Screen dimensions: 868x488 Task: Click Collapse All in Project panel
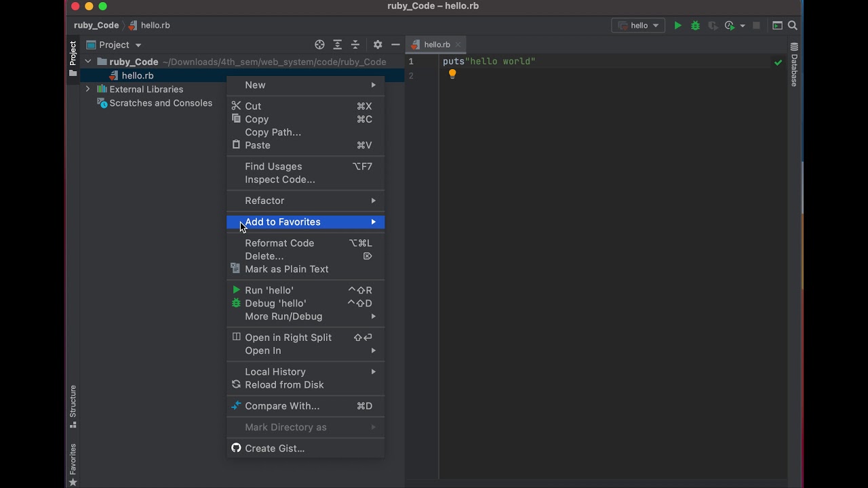click(355, 45)
